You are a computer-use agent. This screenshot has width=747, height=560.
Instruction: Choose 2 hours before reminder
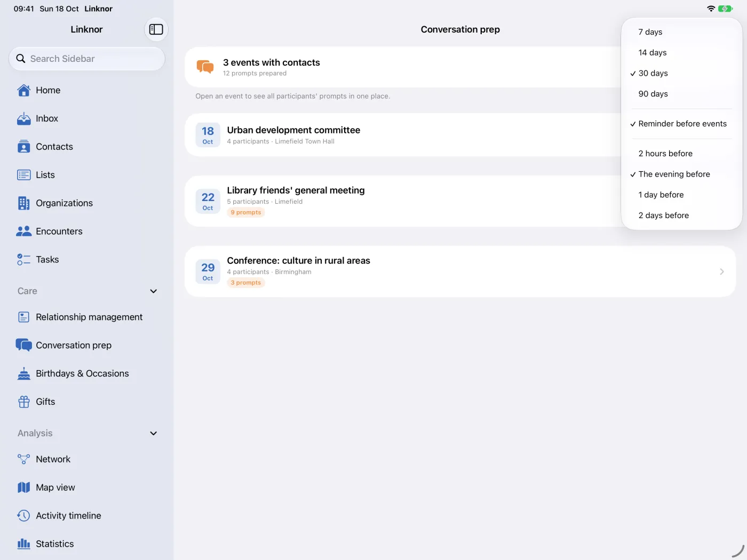click(x=682, y=154)
